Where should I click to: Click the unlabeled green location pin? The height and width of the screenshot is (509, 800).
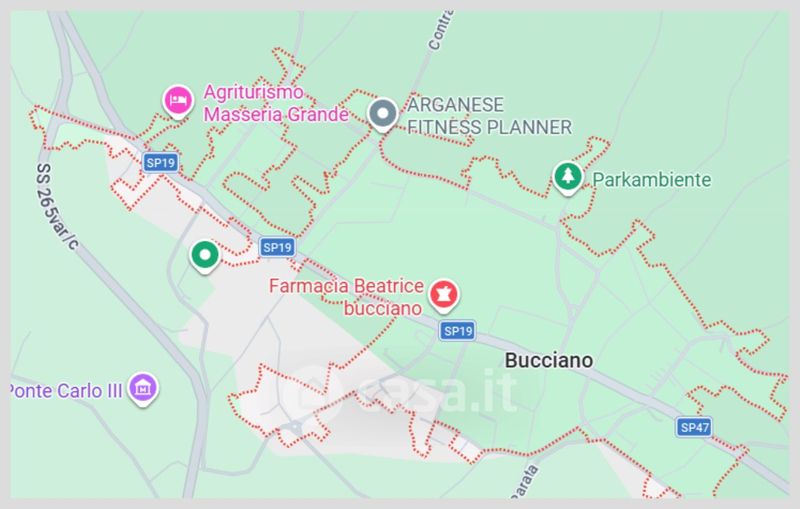205,257
